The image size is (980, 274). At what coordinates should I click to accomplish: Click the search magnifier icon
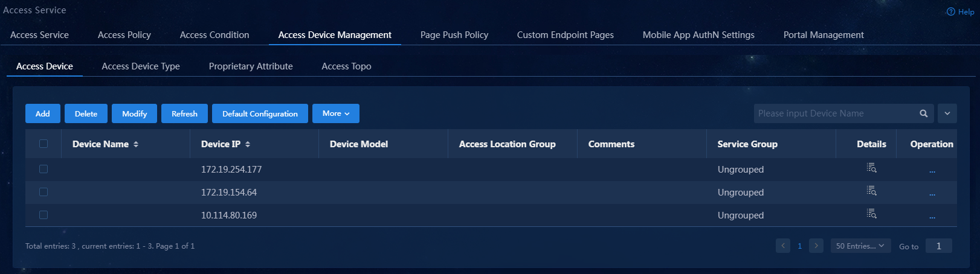923,113
